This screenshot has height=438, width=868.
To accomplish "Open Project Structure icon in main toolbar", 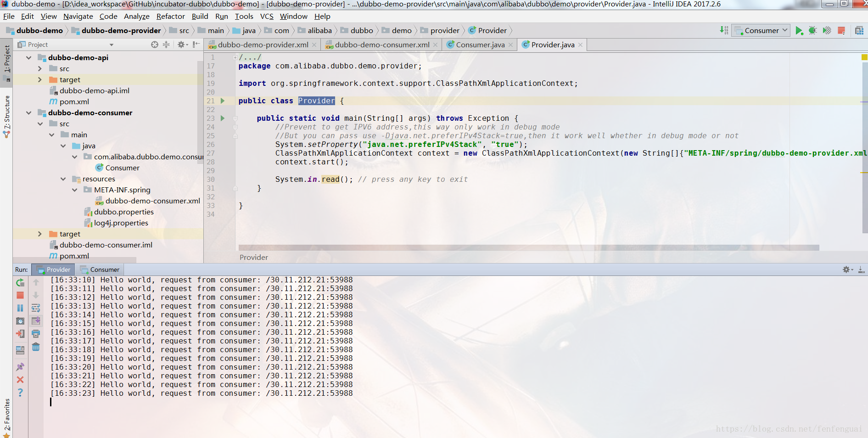I will pyautogui.click(x=859, y=30).
